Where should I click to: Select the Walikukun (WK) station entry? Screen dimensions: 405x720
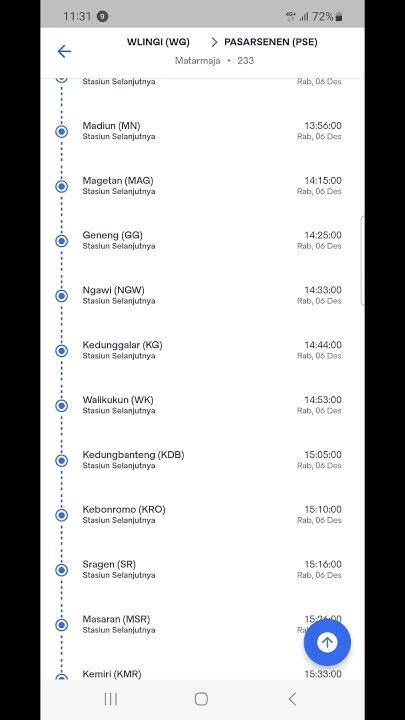[x=202, y=405]
